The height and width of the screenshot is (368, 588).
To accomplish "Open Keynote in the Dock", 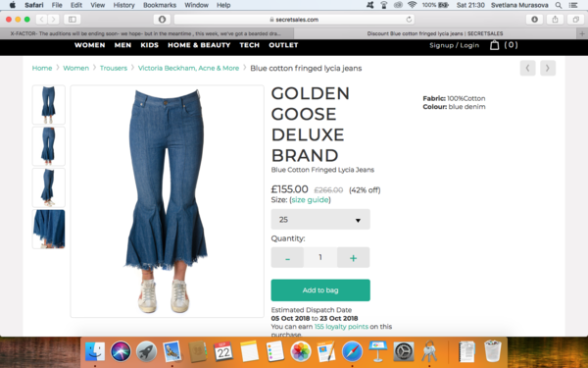I will point(377,351).
